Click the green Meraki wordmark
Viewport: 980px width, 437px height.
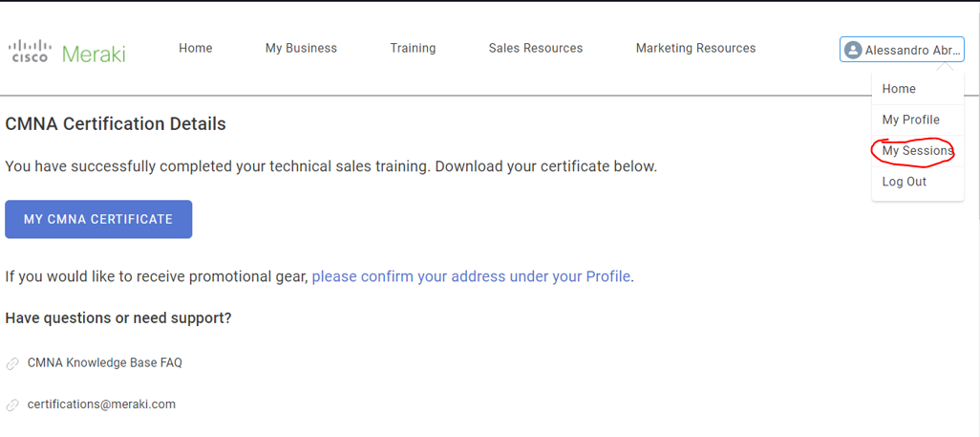[x=94, y=54]
